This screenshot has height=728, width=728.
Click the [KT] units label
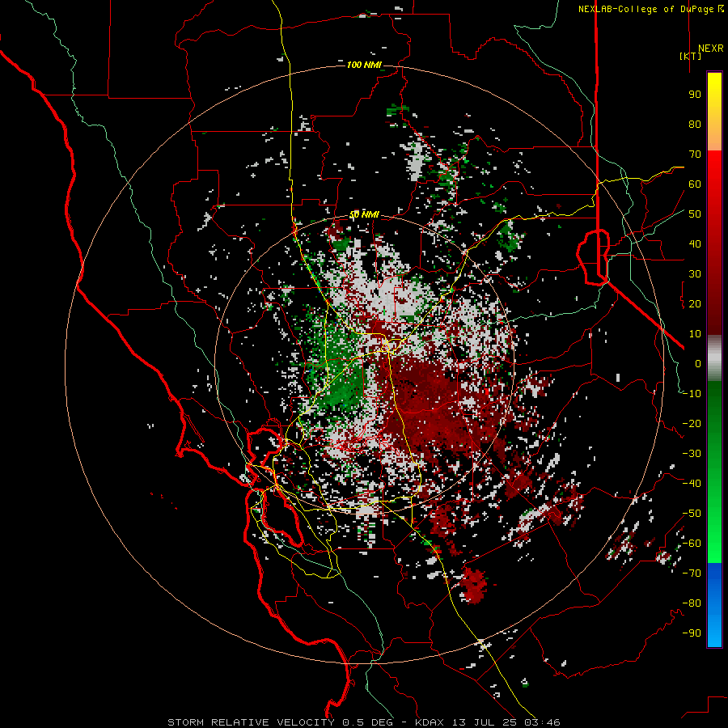(691, 56)
